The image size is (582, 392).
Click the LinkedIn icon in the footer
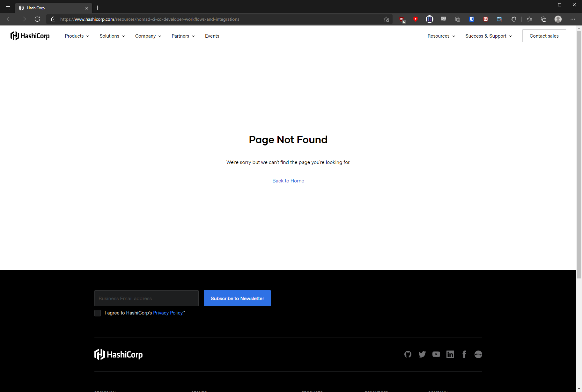[x=450, y=354]
